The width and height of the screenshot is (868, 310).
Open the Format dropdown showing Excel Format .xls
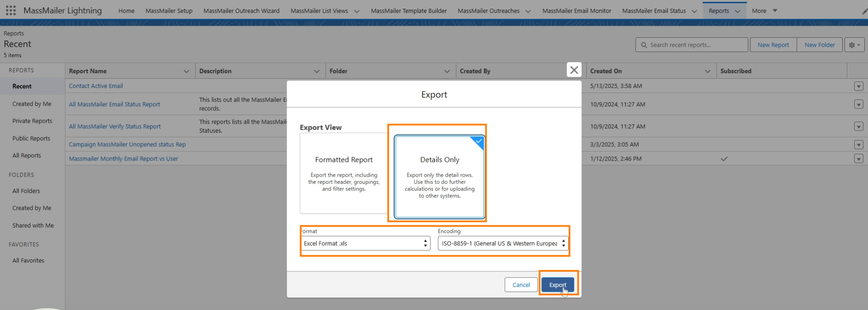tap(365, 243)
